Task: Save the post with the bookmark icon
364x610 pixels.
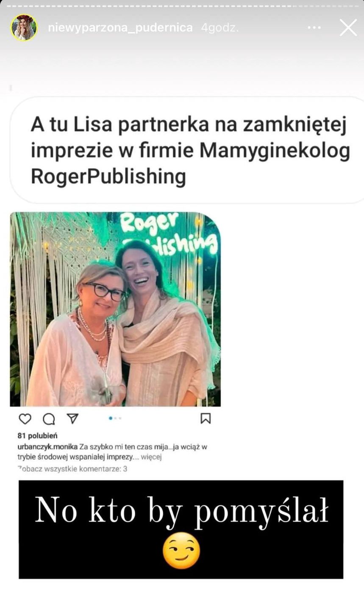Action: (x=206, y=419)
